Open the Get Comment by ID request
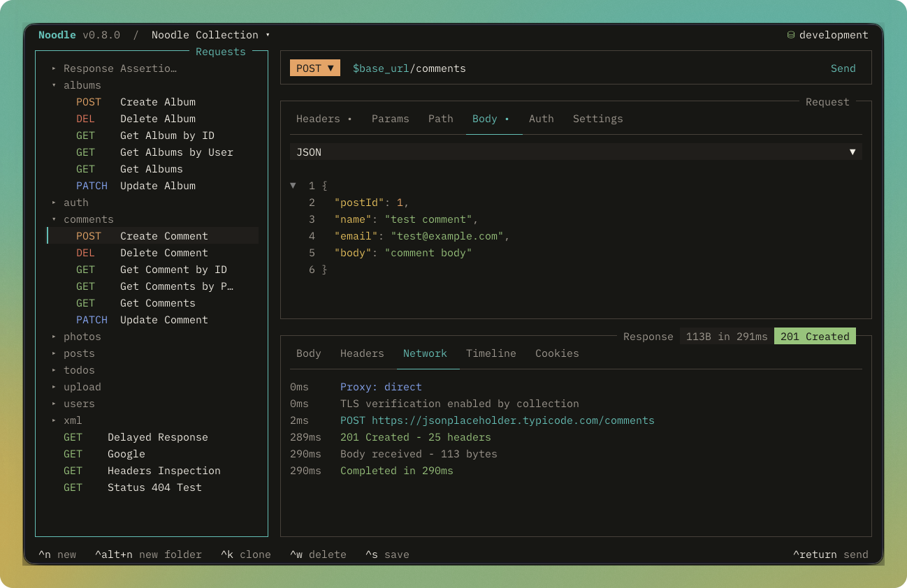Image resolution: width=907 pixels, height=588 pixels. [152, 270]
